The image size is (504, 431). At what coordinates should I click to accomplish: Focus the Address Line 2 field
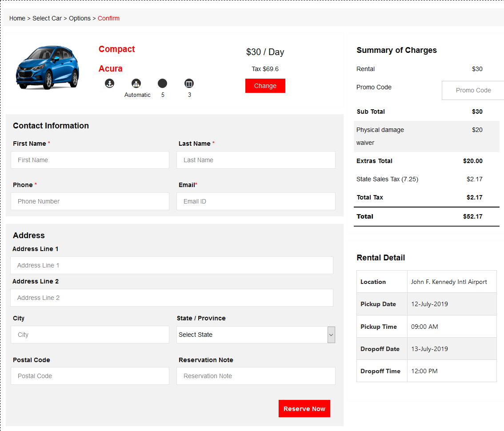172,298
